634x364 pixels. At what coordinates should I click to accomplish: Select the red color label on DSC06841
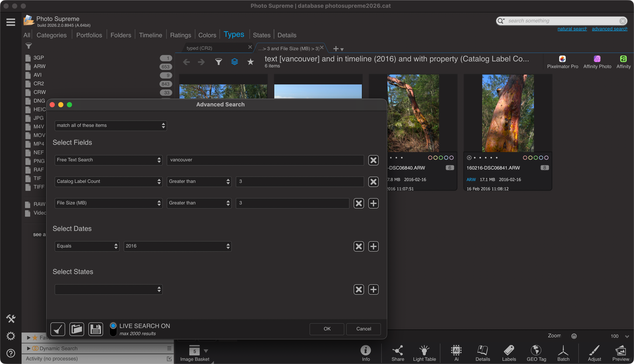pos(525,158)
